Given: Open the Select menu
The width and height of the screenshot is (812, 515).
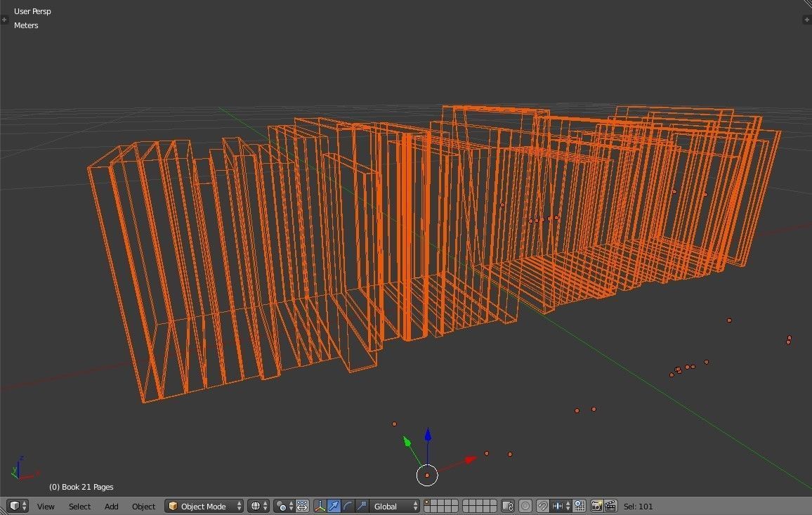Looking at the screenshot, I should pos(79,506).
